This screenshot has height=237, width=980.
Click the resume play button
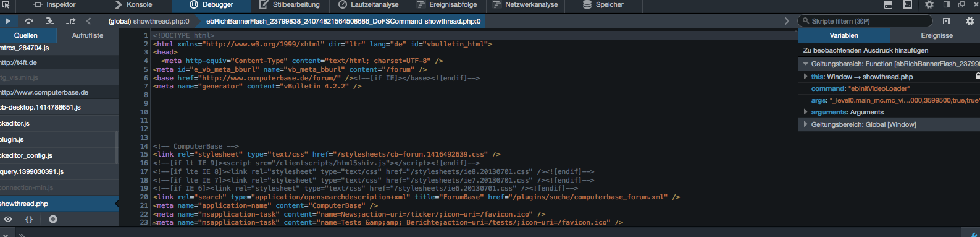point(8,21)
